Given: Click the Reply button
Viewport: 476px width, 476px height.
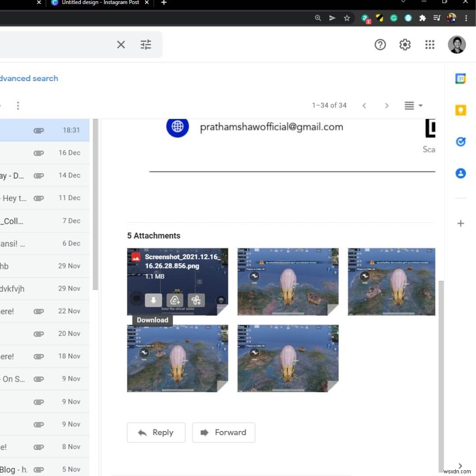Looking at the screenshot, I should 156,432.
